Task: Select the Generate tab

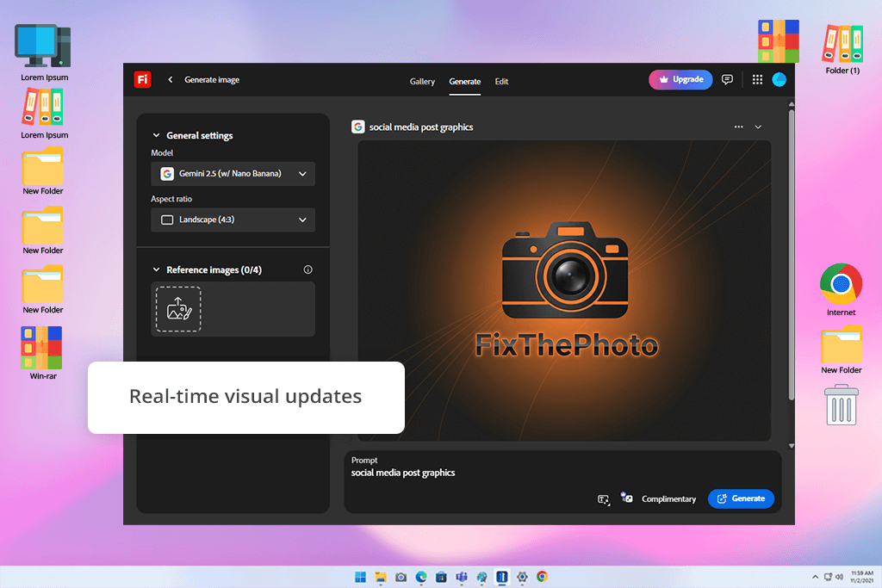Action: [x=464, y=82]
